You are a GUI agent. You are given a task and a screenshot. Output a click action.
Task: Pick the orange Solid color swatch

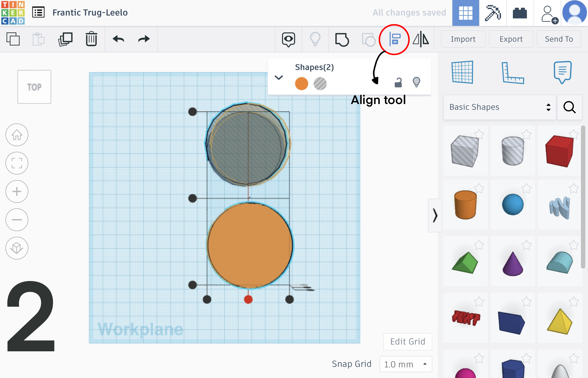click(x=301, y=84)
